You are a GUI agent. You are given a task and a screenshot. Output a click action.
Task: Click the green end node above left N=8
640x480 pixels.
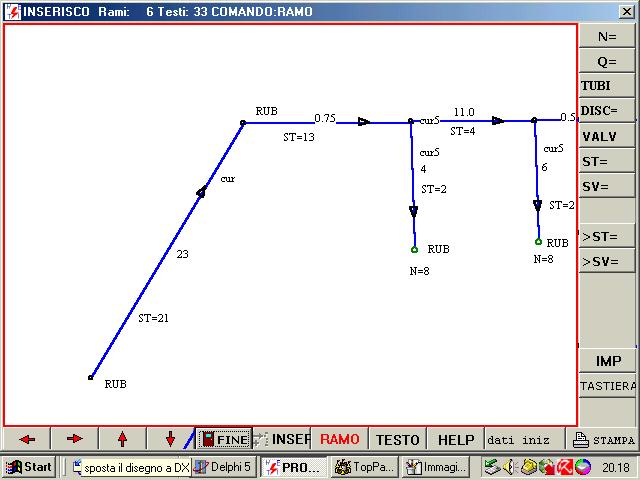click(x=414, y=249)
